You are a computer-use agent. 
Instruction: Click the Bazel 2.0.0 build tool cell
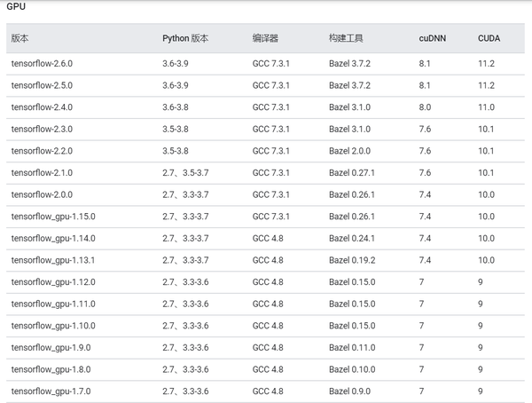click(349, 151)
